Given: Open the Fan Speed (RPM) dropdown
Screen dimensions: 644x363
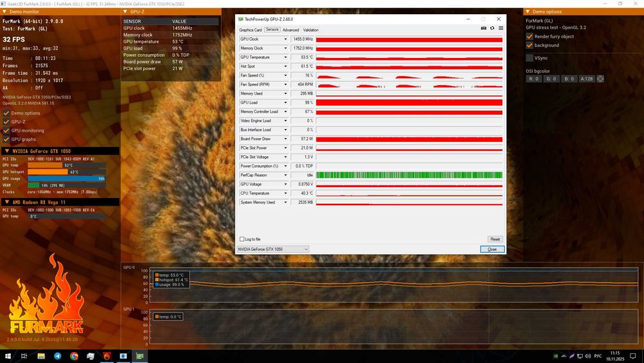Looking at the screenshot, I should (x=285, y=84).
